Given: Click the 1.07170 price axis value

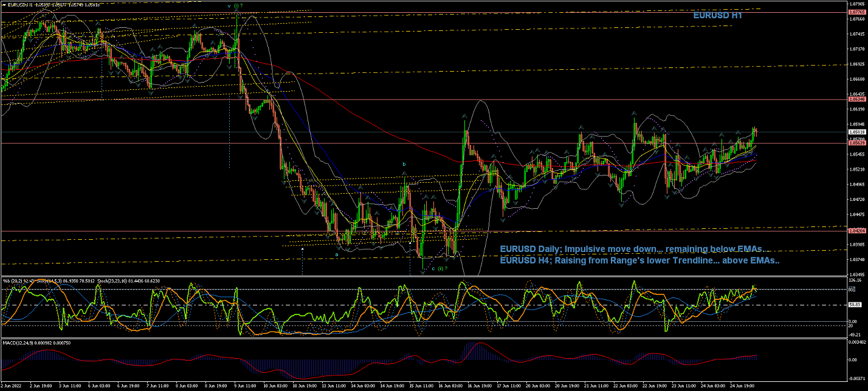Looking at the screenshot, I should (x=858, y=49).
